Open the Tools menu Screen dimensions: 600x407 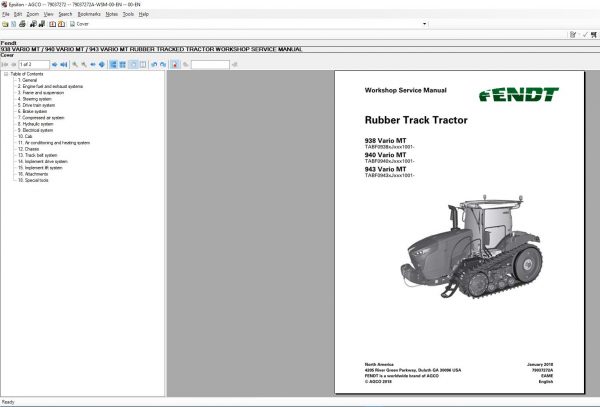[128, 15]
